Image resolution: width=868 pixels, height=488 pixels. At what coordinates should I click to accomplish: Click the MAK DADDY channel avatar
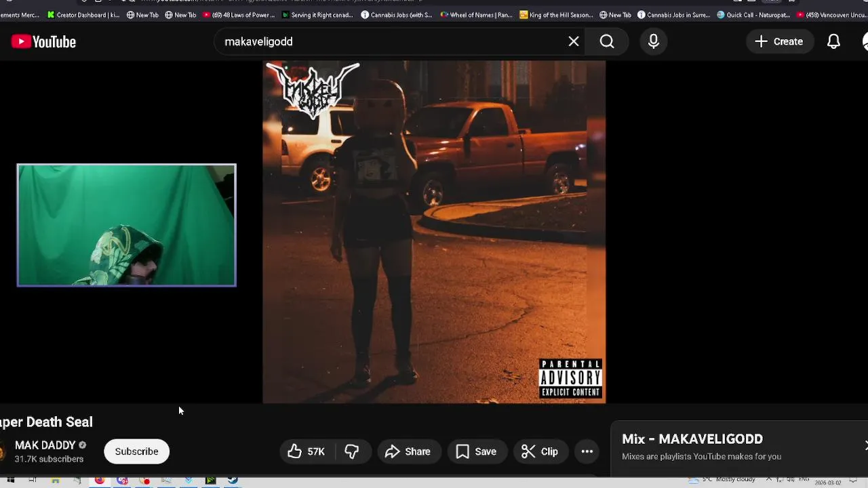3,452
